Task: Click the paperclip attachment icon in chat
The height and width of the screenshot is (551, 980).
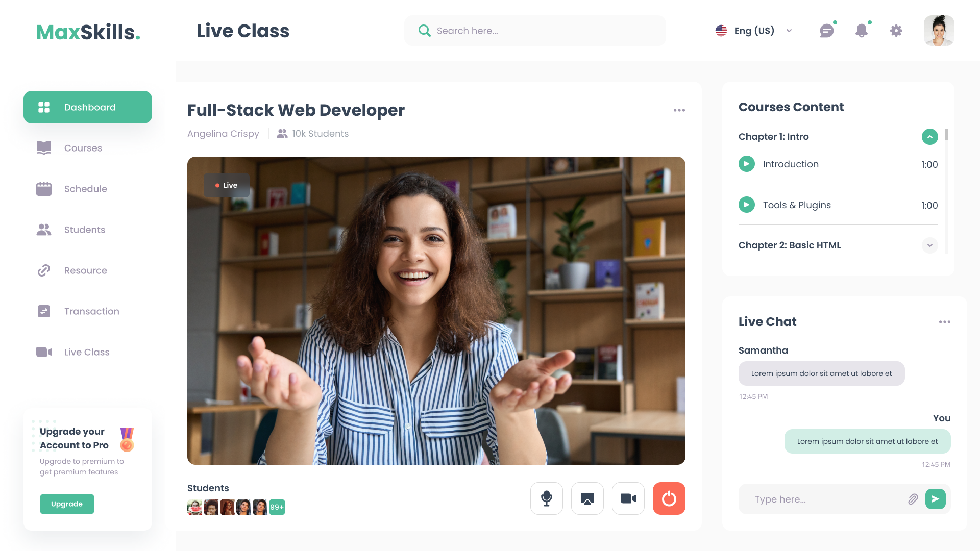Action: click(913, 499)
